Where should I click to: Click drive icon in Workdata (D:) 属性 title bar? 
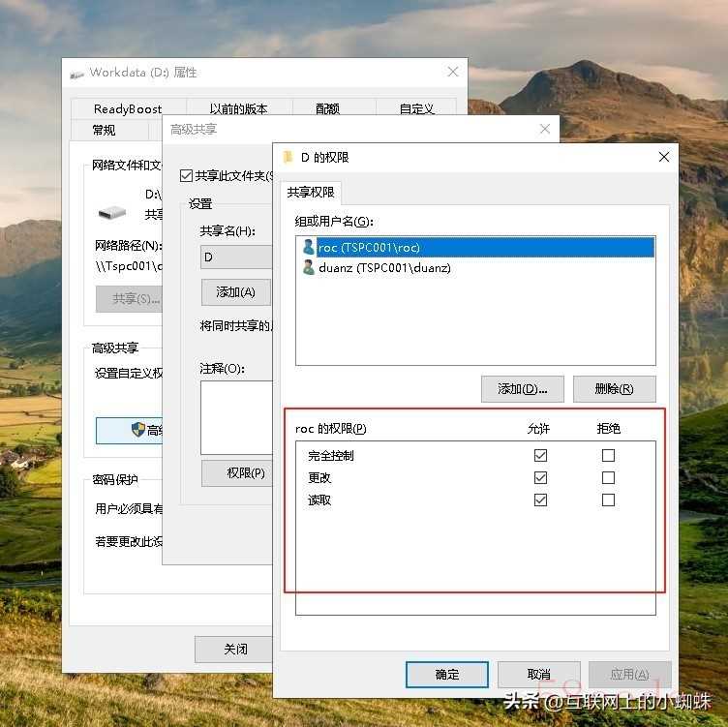76,74
